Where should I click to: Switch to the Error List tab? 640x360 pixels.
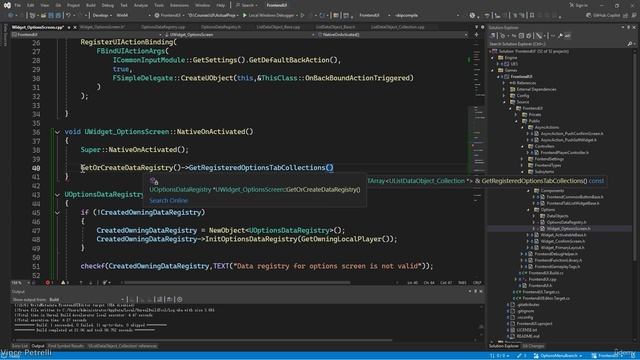click(x=20, y=346)
